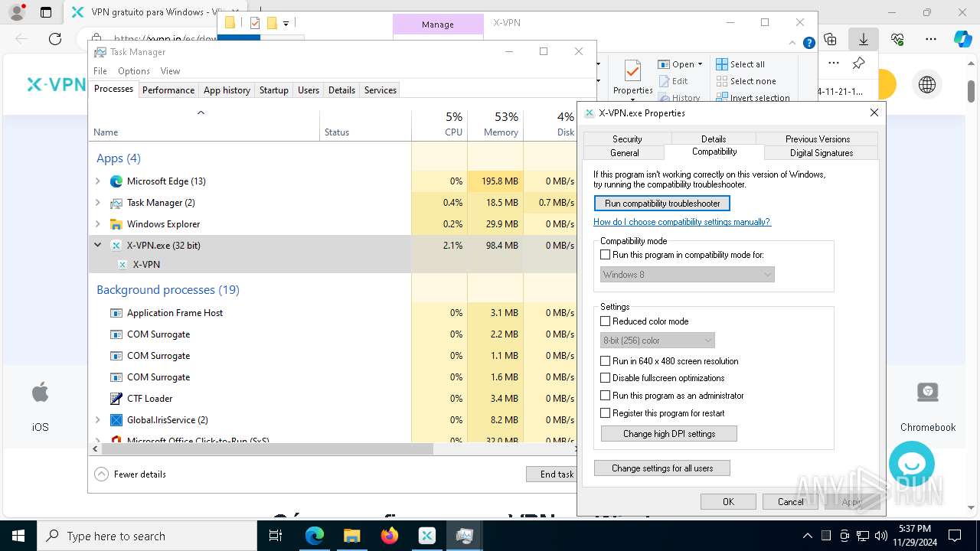Screen dimensions: 980x551
Task: Open Task Manager Options menu
Action: [x=134, y=71]
